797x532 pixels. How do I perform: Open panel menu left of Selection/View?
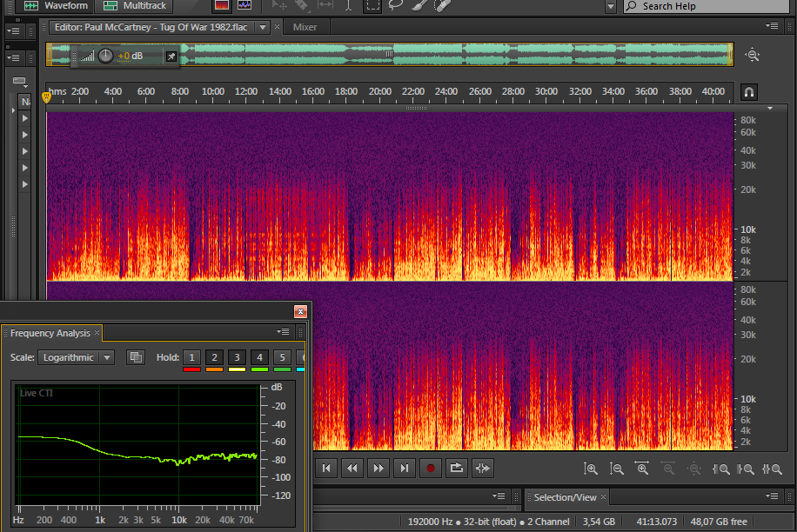point(499,496)
